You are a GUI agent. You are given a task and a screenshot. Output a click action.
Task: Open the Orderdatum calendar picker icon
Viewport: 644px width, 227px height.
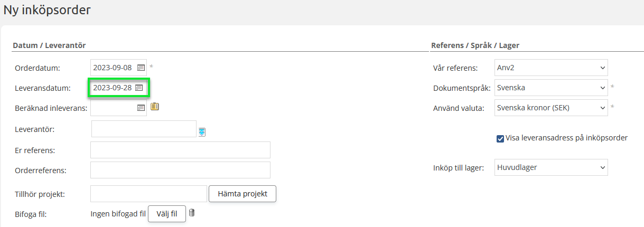[141, 68]
